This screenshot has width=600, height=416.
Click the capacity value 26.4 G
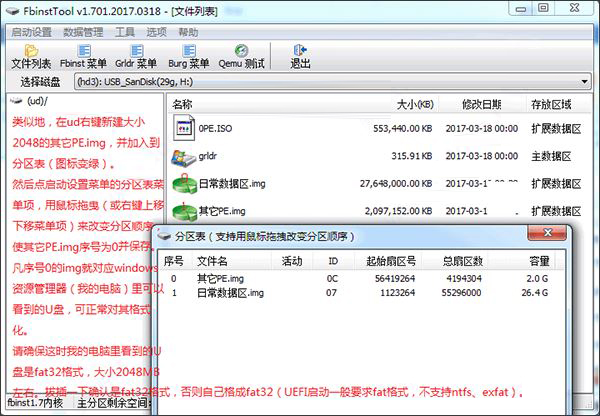point(535,293)
